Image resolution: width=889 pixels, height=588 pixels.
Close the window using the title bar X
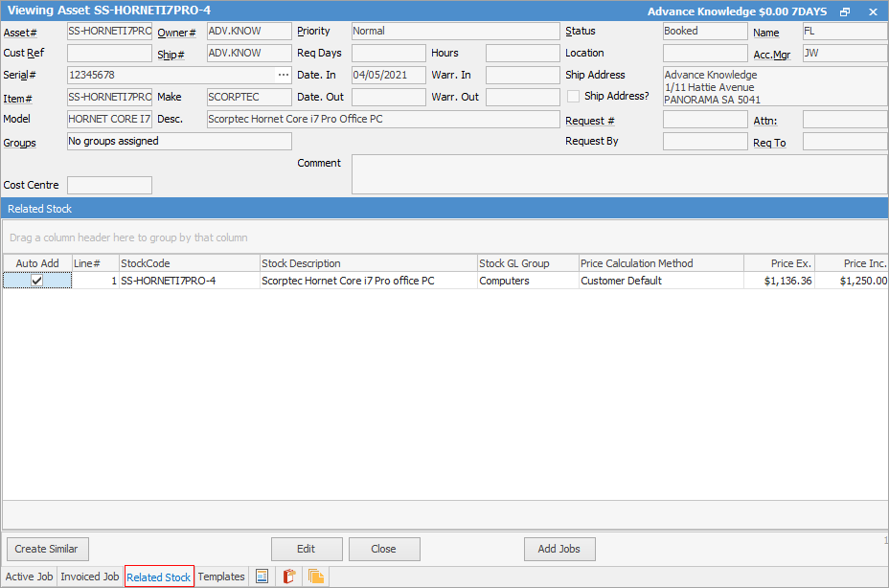(x=872, y=11)
